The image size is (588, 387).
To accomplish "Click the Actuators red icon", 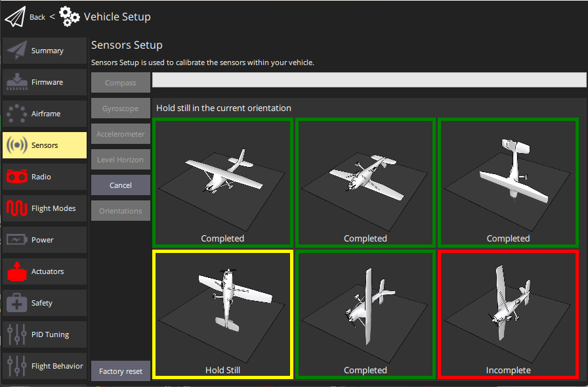I will 16,271.
